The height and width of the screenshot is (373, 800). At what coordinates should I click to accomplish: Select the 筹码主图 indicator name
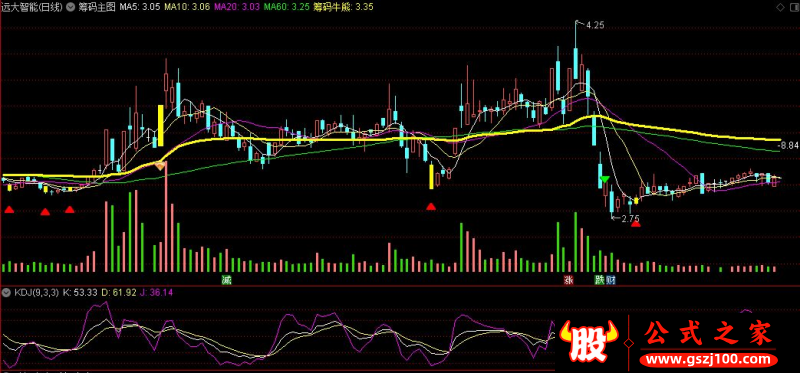click(x=97, y=7)
